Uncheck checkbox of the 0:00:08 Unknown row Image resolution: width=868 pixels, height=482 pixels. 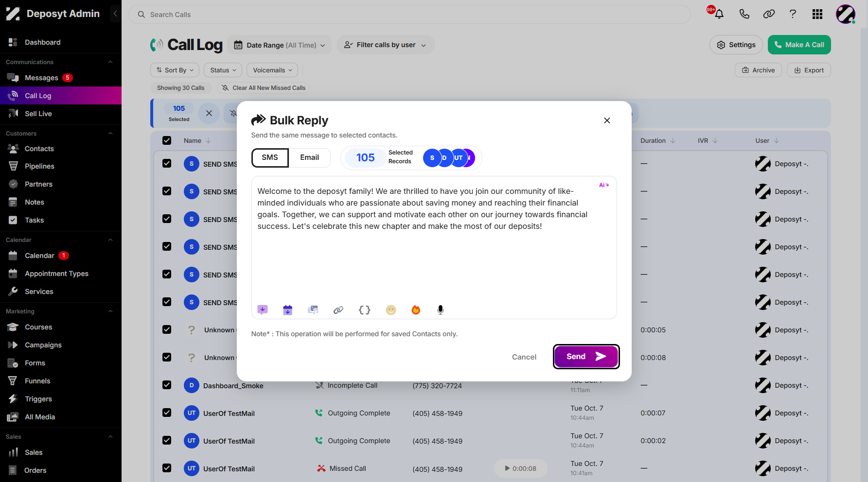coord(167,357)
